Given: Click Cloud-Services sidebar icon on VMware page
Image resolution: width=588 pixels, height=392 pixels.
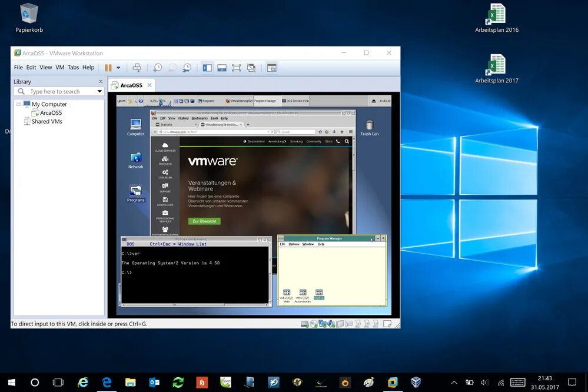Looking at the screenshot, I should click(x=165, y=147).
